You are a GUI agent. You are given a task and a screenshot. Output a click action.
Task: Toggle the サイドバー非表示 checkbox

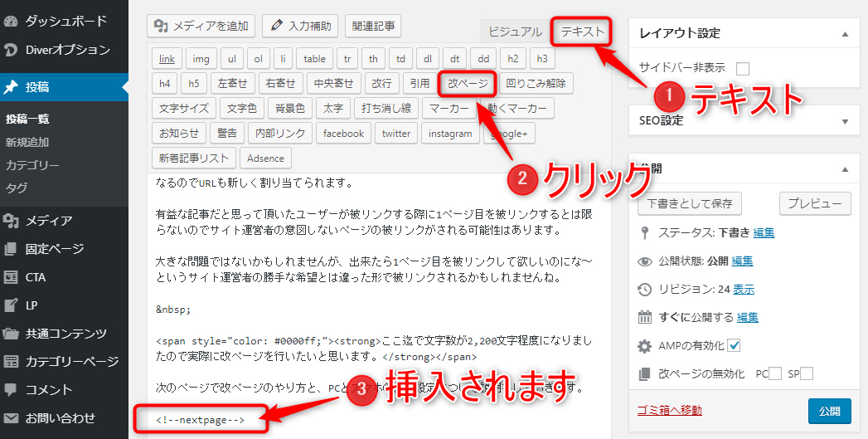(743, 69)
